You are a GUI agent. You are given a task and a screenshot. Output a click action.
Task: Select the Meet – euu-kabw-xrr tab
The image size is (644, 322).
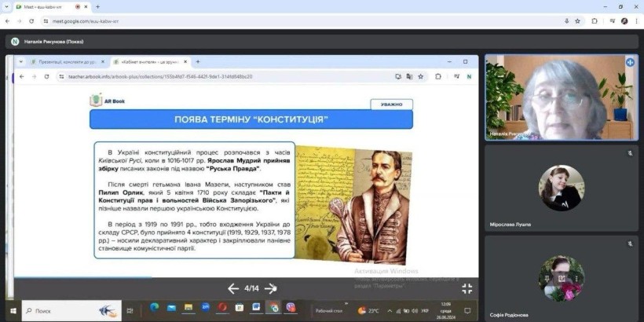point(49,7)
